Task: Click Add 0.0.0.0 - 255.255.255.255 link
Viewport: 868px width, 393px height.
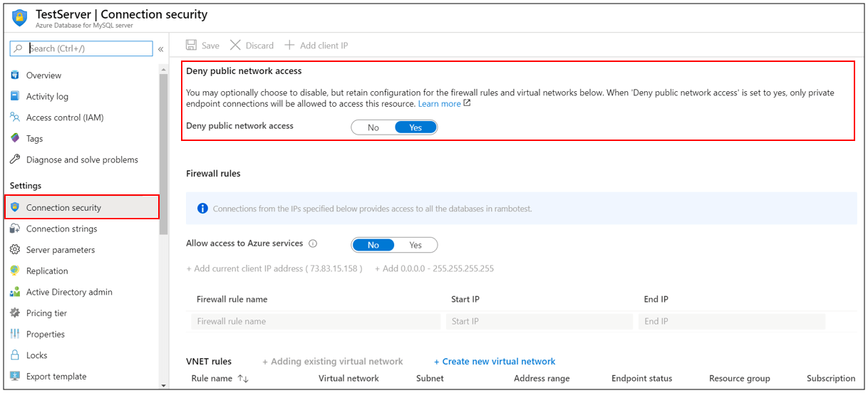Action: click(x=435, y=268)
